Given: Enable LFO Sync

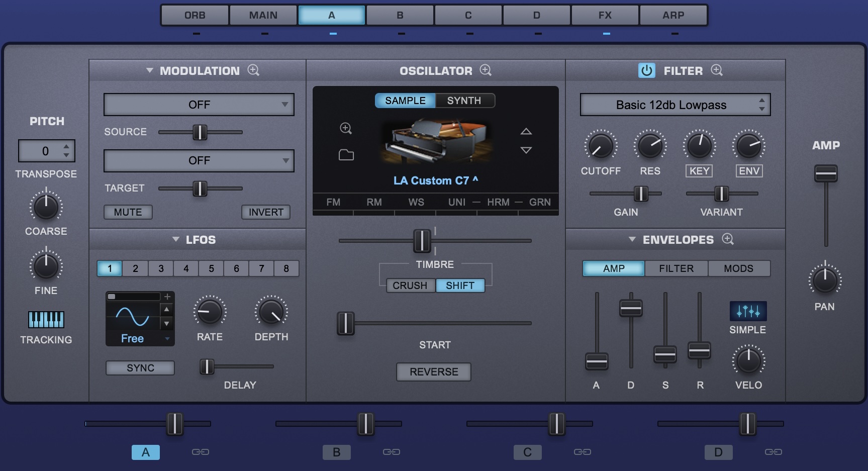Looking at the screenshot, I should [x=140, y=368].
